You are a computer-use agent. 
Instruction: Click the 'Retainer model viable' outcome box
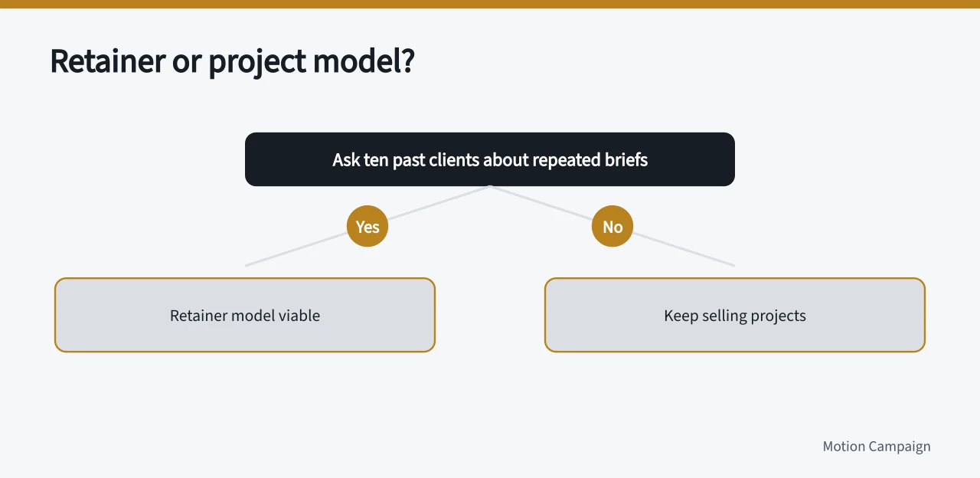[245, 315]
